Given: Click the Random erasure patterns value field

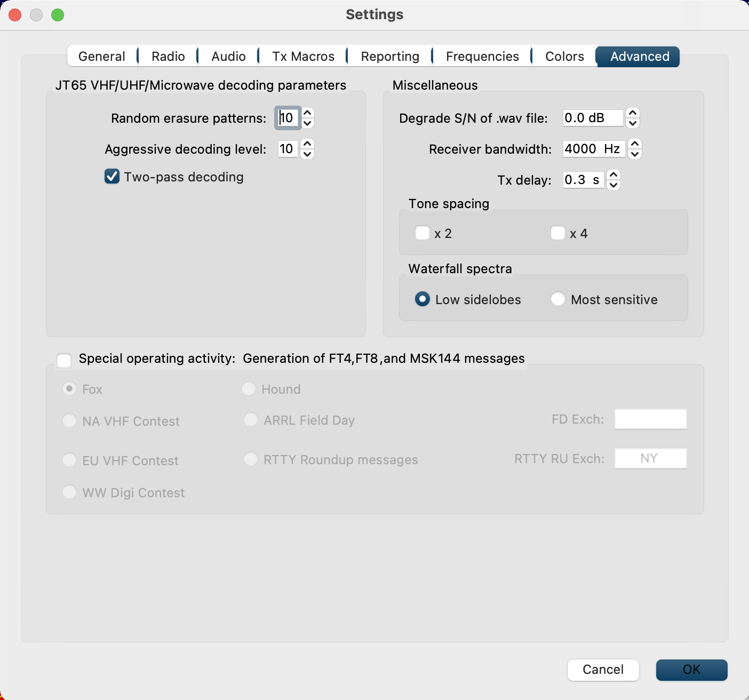Looking at the screenshot, I should pyautogui.click(x=288, y=118).
